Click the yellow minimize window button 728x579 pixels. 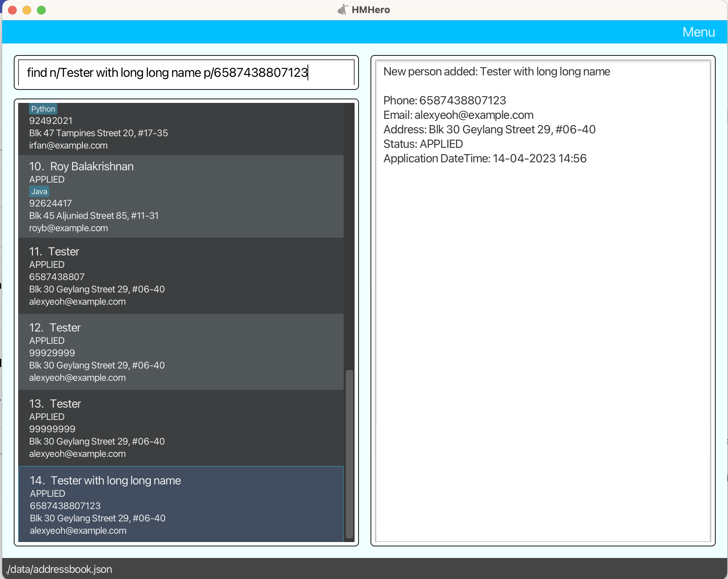(27, 10)
